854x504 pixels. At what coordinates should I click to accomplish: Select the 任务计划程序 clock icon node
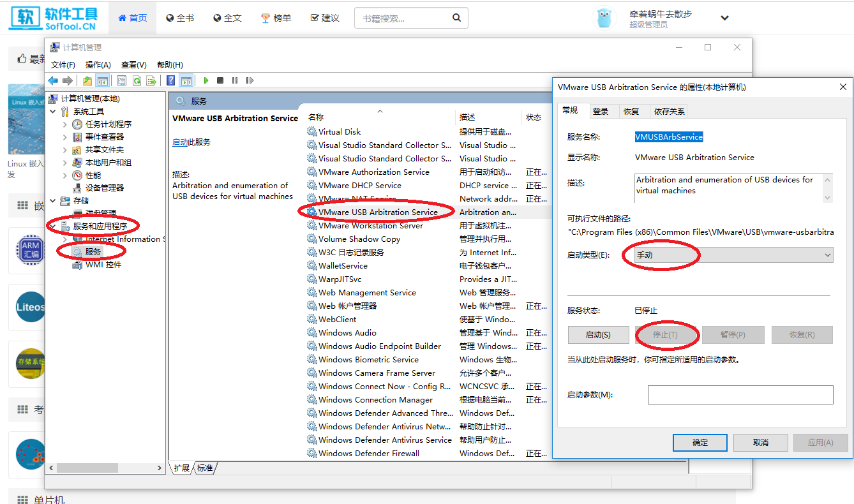coord(77,124)
